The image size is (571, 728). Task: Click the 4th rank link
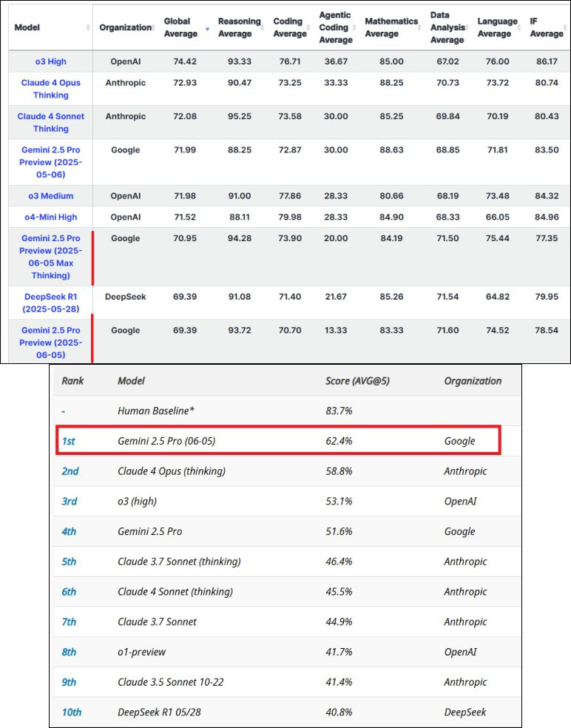69,532
